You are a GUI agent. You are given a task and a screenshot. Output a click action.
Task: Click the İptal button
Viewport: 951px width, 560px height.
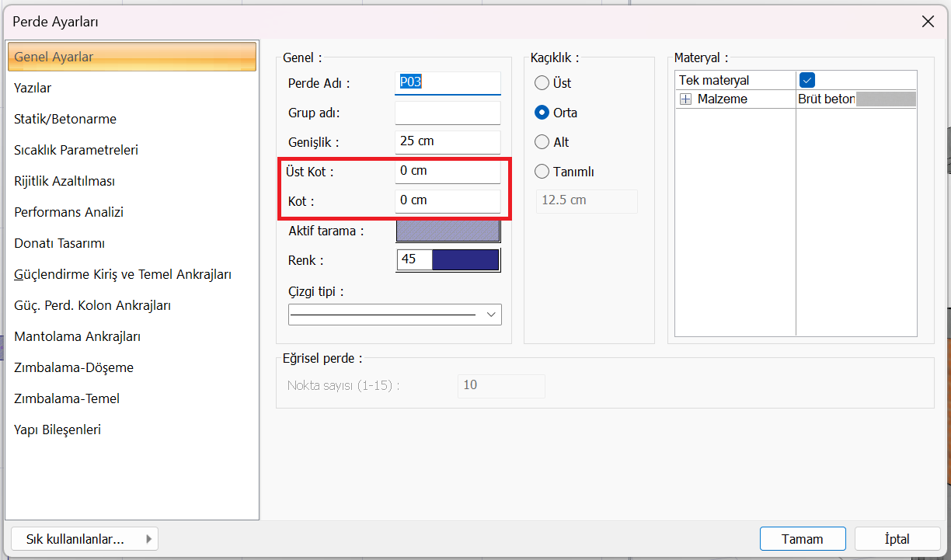click(897, 539)
